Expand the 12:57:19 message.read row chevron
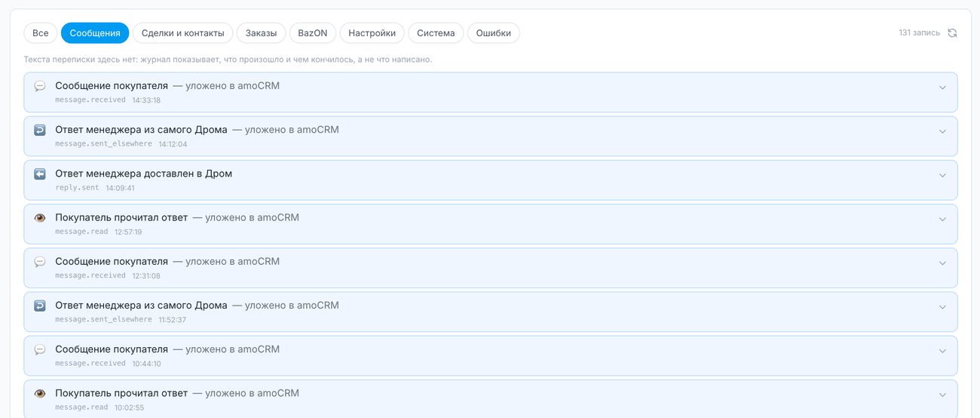Viewport: 980px width, 418px height. click(x=942, y=219)
